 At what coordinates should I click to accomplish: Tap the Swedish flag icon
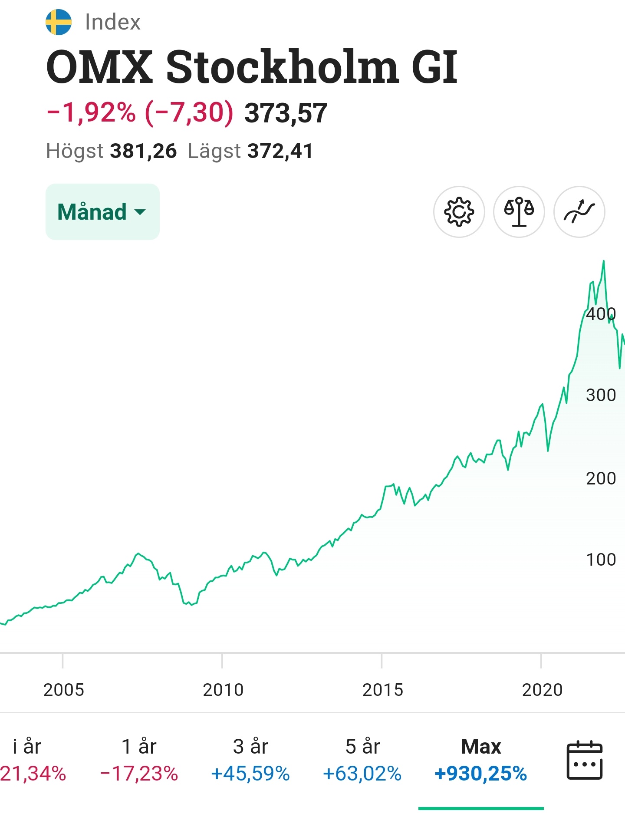[x=59, y=22]
